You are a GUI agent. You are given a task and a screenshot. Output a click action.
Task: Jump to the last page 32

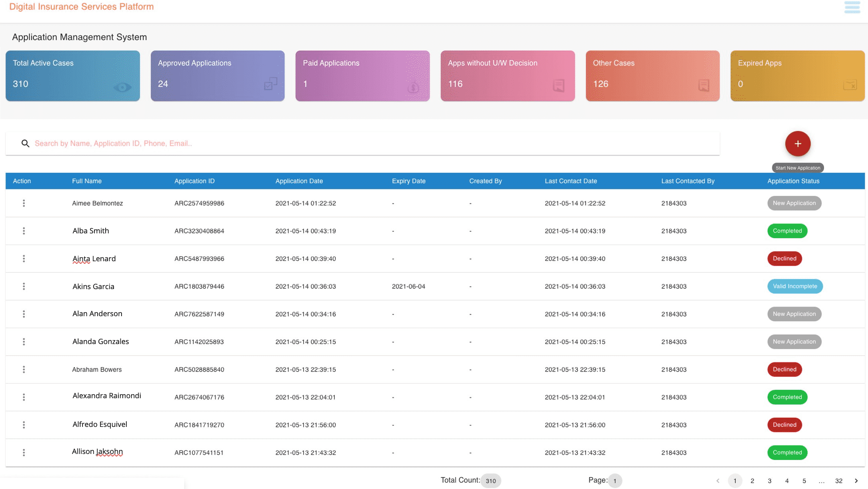click(839, 481)
